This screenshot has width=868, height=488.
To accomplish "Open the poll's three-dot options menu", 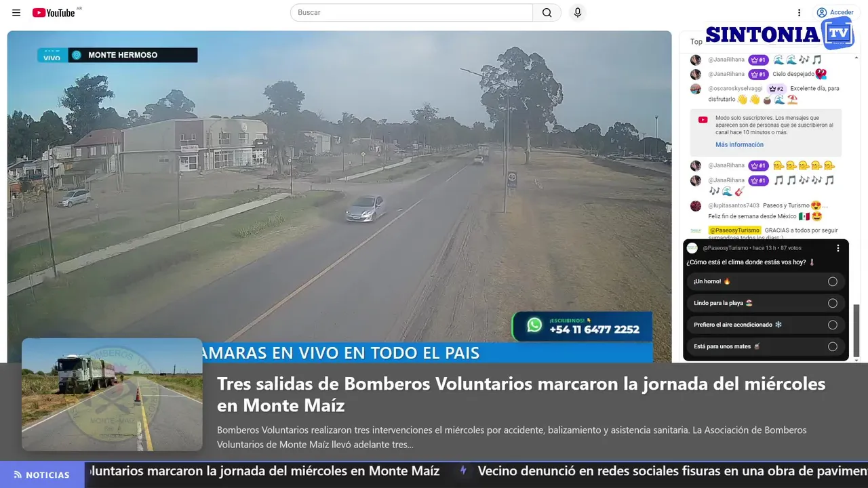I will click(x=838, y=248).
